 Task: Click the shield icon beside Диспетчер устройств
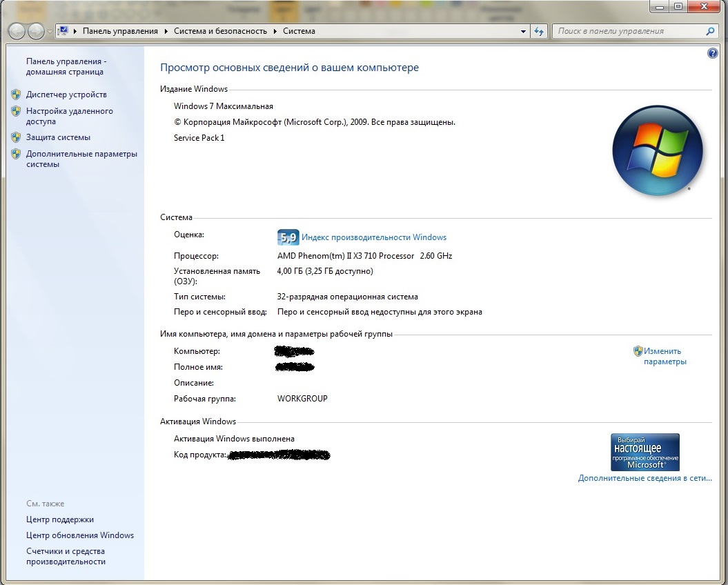click(x=16, y=95)
